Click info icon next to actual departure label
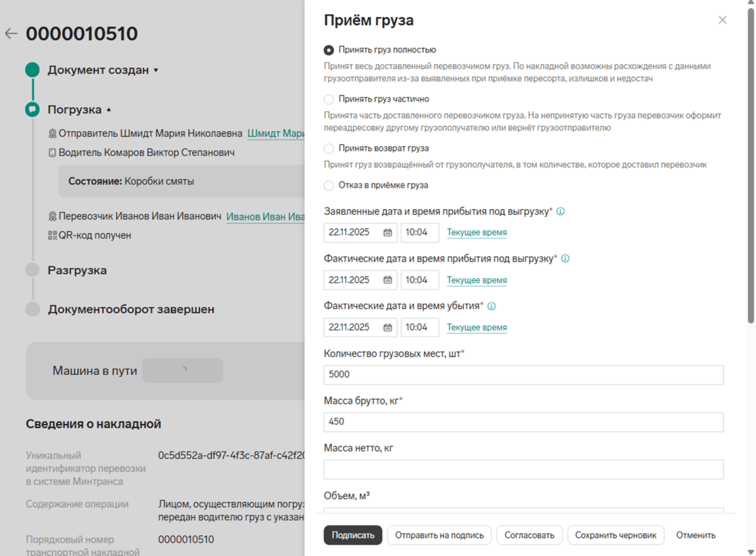The width and height of the screenshot is (756, 556). click(492, 306)
